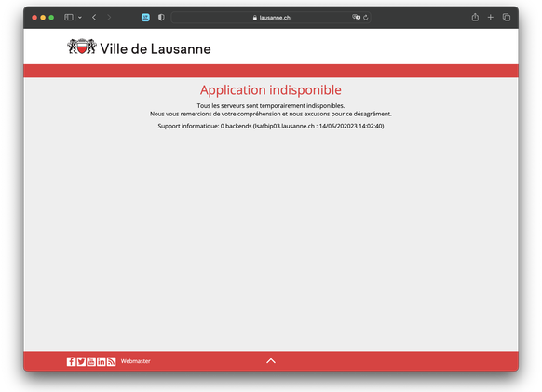Image resolution: width=542 pixels, height=392 pixels.
Task: Click the 'Application indisponible' heading
Action: [x=271, y=90]
